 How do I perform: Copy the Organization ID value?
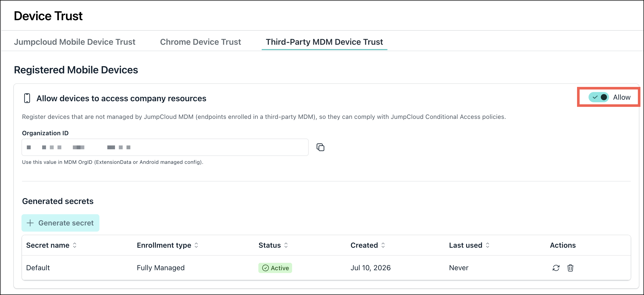pos(320,147)
